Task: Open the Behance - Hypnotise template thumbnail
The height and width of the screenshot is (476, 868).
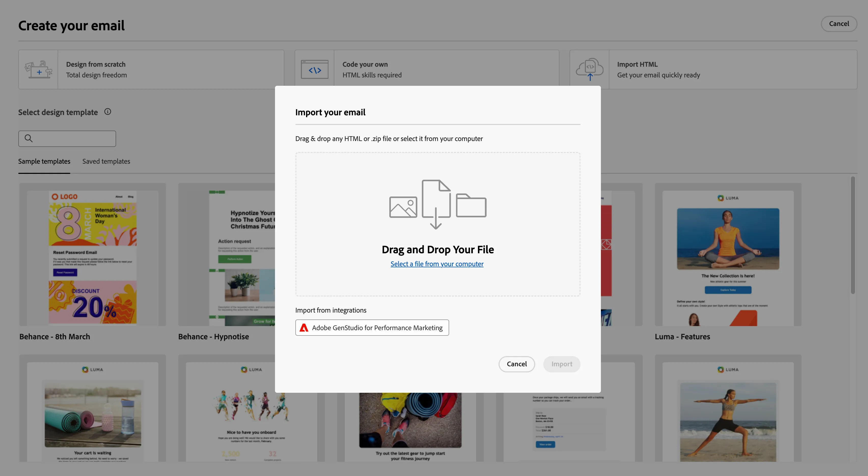Action: tap(226, 254)
